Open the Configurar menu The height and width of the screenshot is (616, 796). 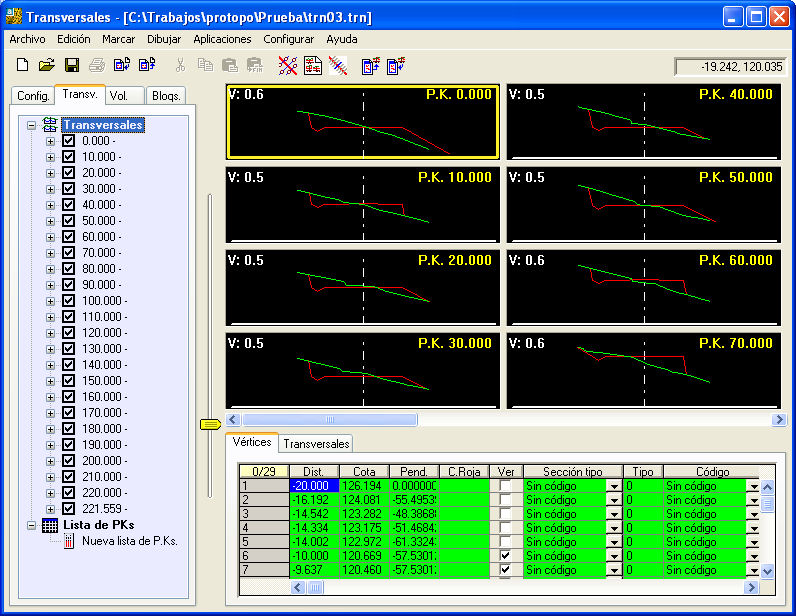pos(288,39)
